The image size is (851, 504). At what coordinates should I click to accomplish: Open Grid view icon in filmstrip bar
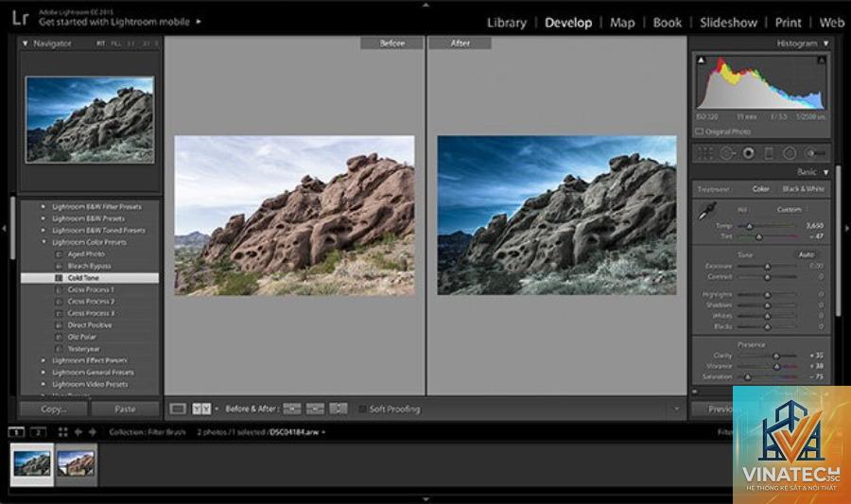[63, 432]
